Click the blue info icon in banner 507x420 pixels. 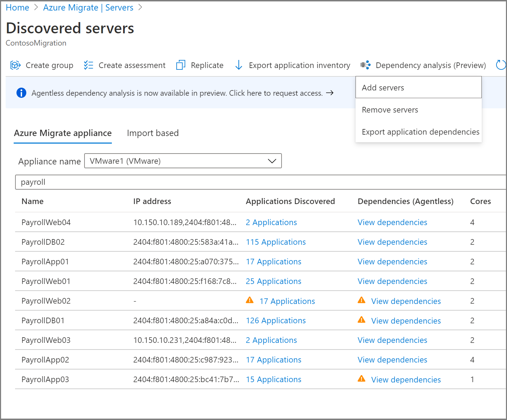pos(21,93)
